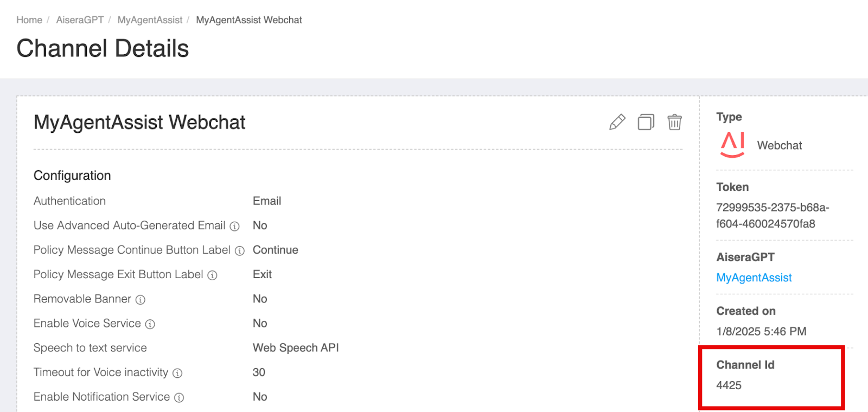Click the Aisera Webchat logo icon
The height and width of the screenshot is (412, 868).
pos(732,145)
